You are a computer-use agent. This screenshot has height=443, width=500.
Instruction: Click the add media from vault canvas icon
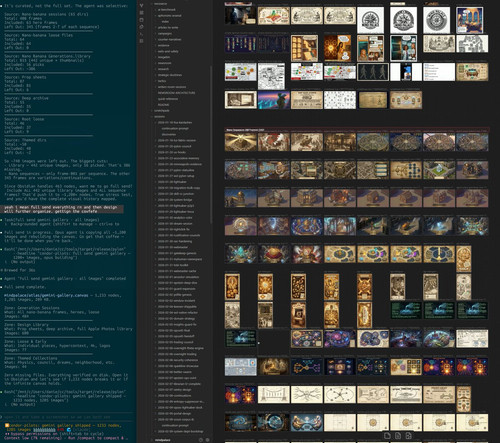tap(409, 436)
